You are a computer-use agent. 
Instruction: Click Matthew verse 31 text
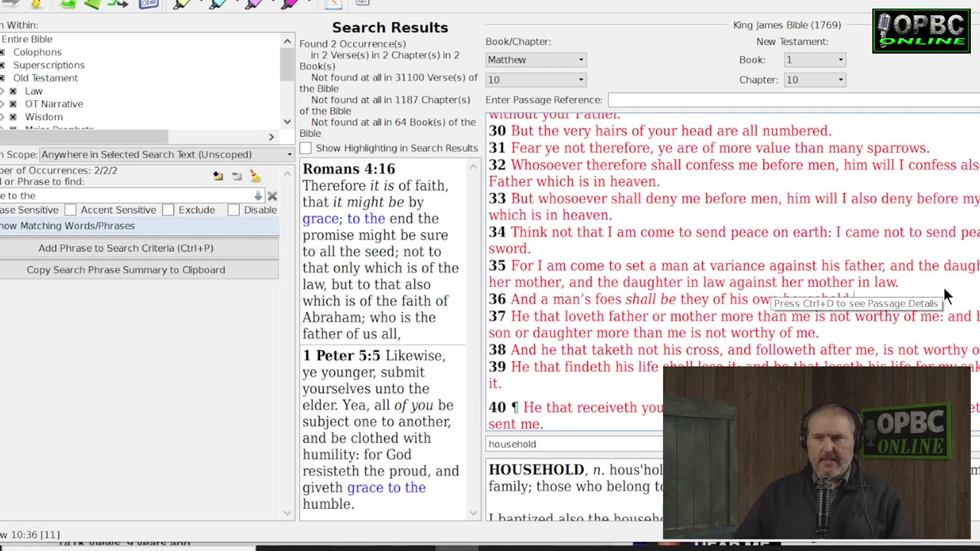(720, 148)
